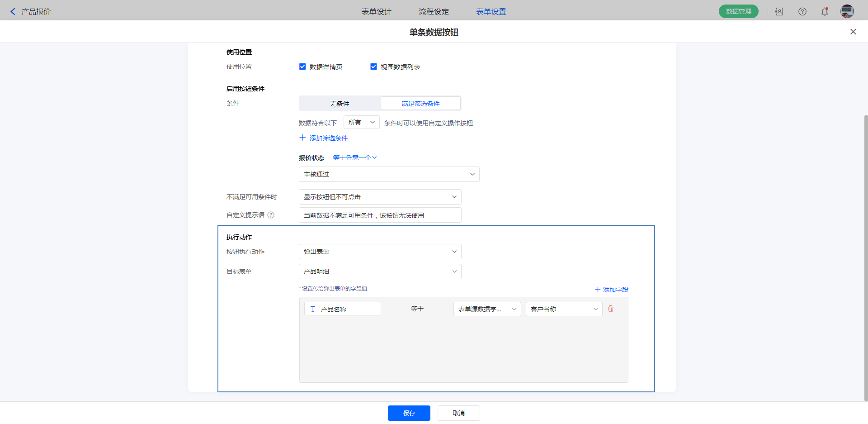The image size is (868, 424).
Task: Click the 自定义提示语 help tooltip icon
Action: [271, 215]
